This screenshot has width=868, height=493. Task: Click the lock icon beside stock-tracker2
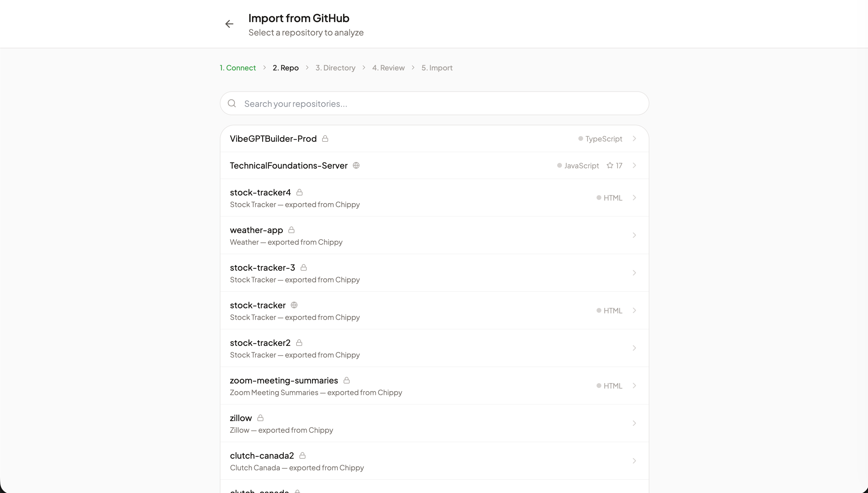[299, 343]
